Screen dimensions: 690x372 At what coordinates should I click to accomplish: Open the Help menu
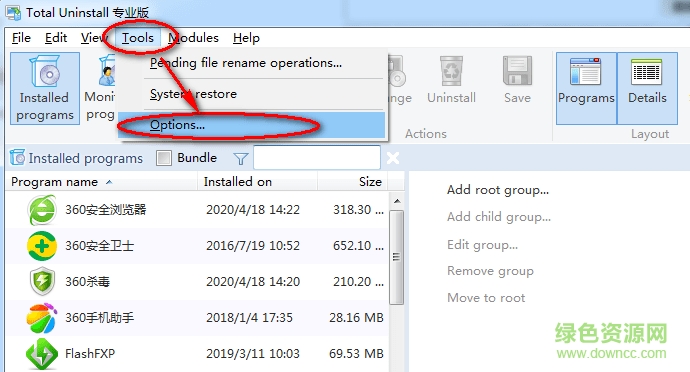(246, 38)
